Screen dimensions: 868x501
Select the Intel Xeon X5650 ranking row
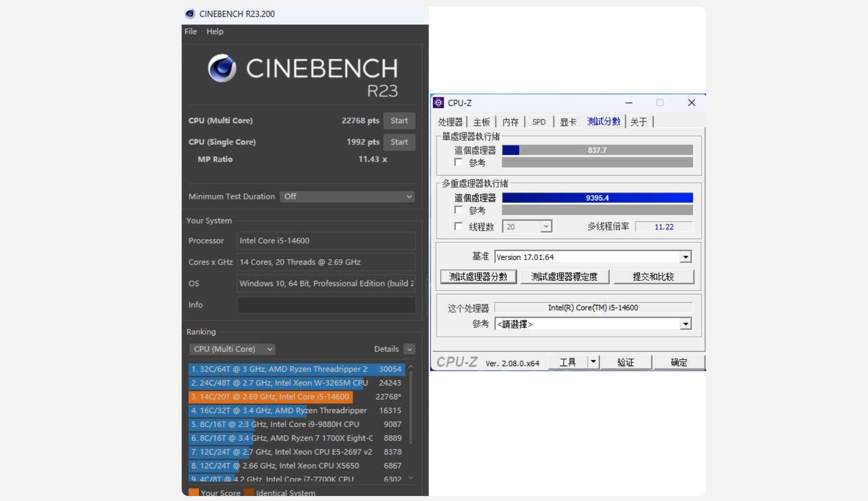(x=297, y=466)
